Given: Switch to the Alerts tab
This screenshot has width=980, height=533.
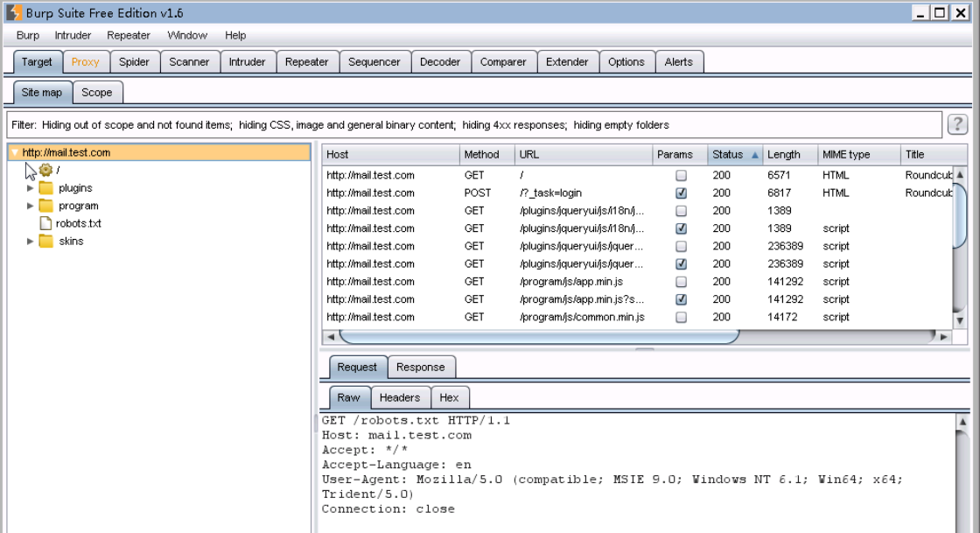Looking at the screenshot, I should click(x=679, y=62).
